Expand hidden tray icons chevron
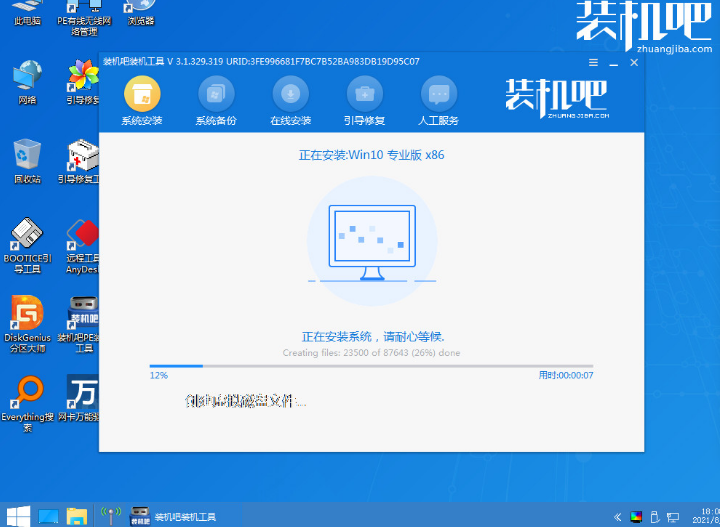This screenshot has height=527, width=720. (x=618, y=517)
